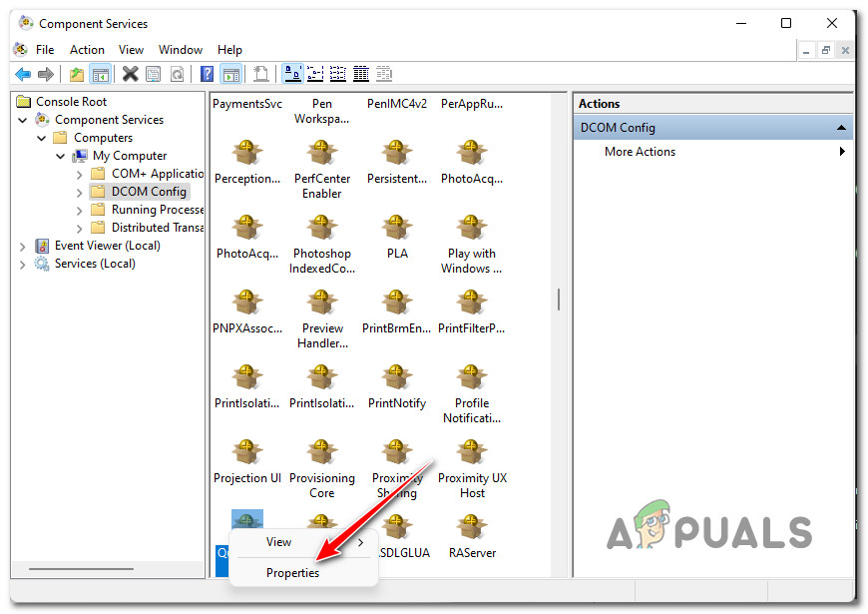Click the Properties toolbar icon
This screenshot has height=614, width=868.
pos(154,74)
